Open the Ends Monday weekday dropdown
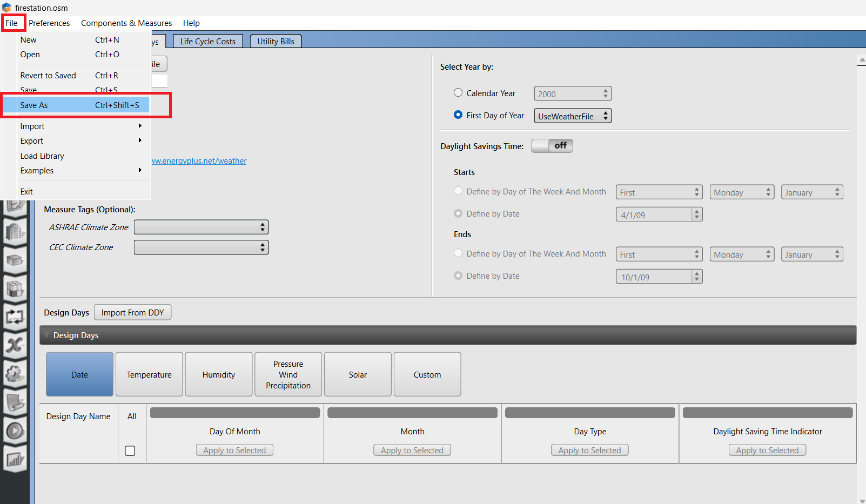Image resolution: width=866 pixels, height=504 pixels. coord(742,254)
